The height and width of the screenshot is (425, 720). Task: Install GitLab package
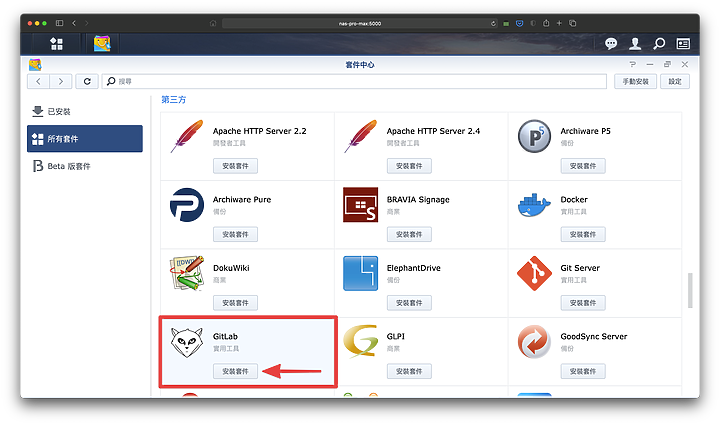coord(235,371)
